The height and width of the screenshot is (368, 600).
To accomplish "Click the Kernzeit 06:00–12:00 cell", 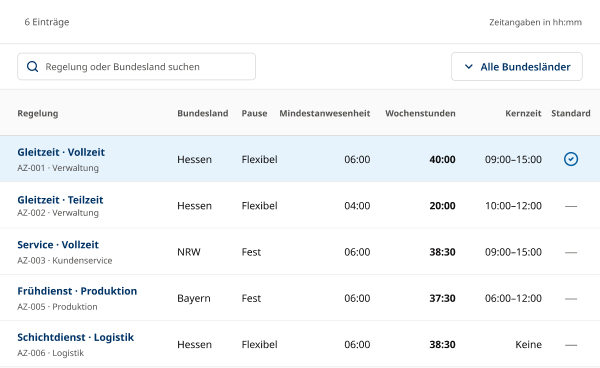I will (x=513, y=298).
